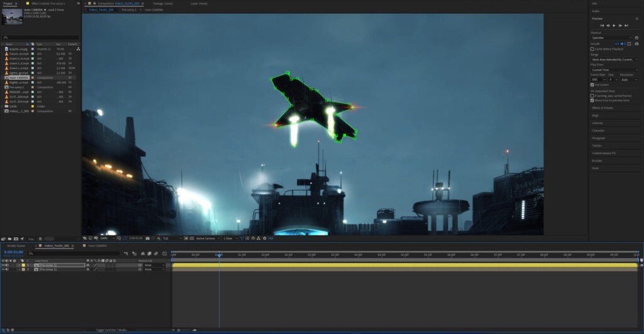Open project flowchart view icon
The image size is (644, 334).
78,49
